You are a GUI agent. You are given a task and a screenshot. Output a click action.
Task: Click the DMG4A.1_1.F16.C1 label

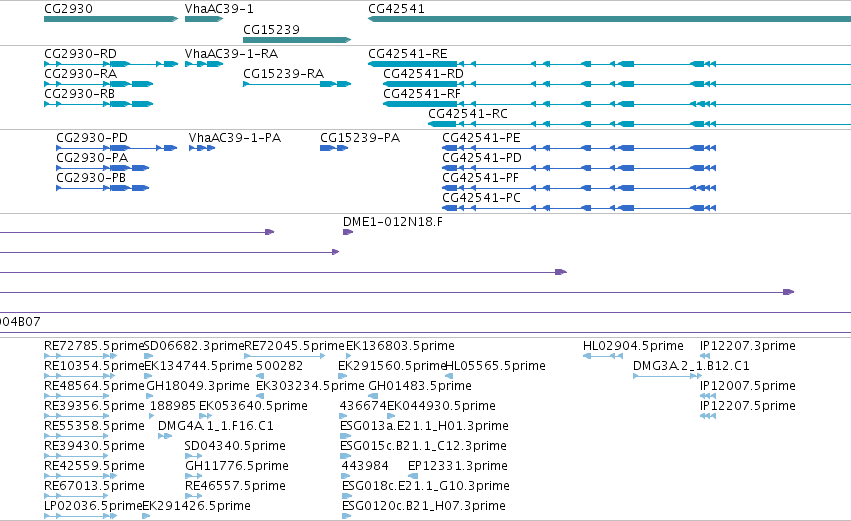pos(216,427)
